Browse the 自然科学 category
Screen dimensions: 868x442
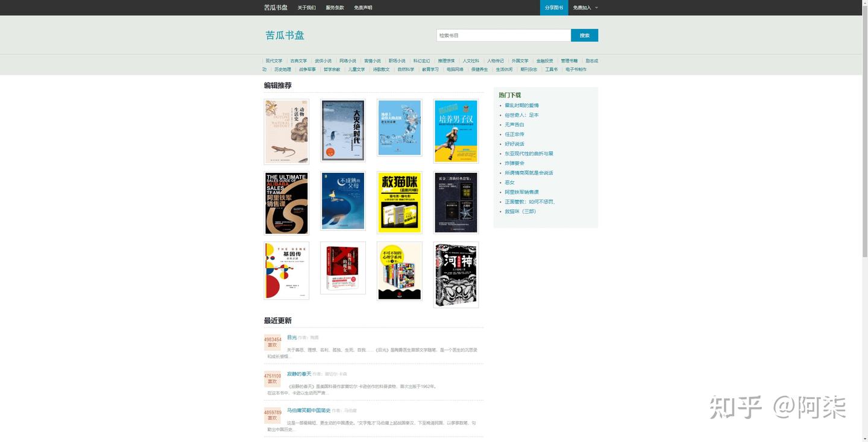(406, 69)
